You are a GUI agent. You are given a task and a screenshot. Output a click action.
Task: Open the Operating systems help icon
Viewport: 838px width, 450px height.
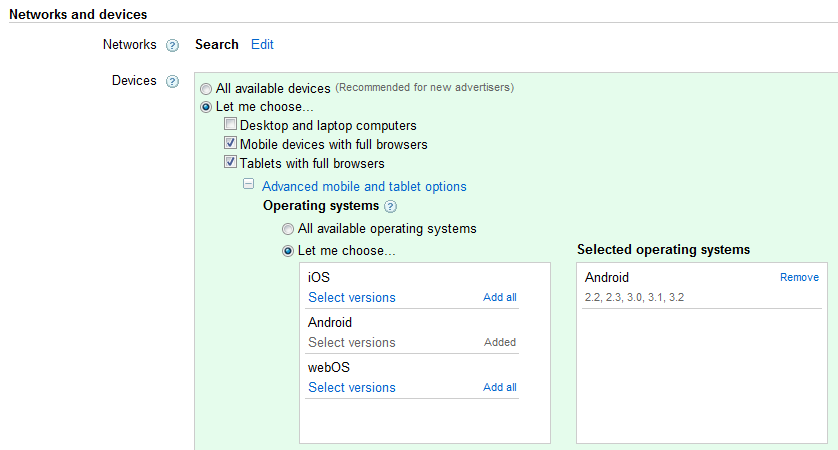tap(390, 207)
